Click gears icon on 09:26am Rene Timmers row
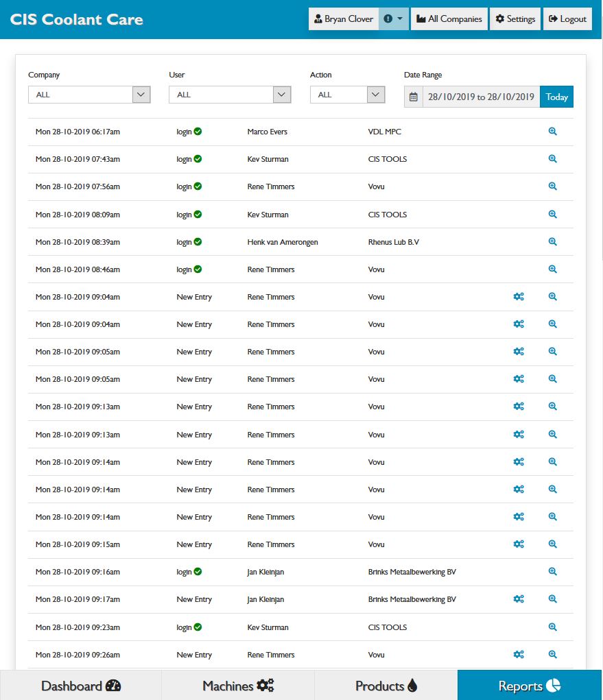Image resolution: width=603 pixels, height=700 pixels. pos(519,655)
